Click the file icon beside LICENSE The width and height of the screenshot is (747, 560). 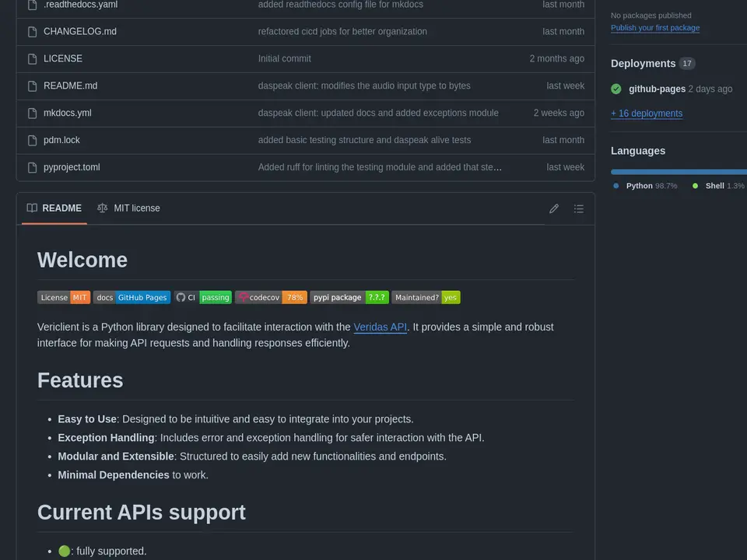pos(33,59)
